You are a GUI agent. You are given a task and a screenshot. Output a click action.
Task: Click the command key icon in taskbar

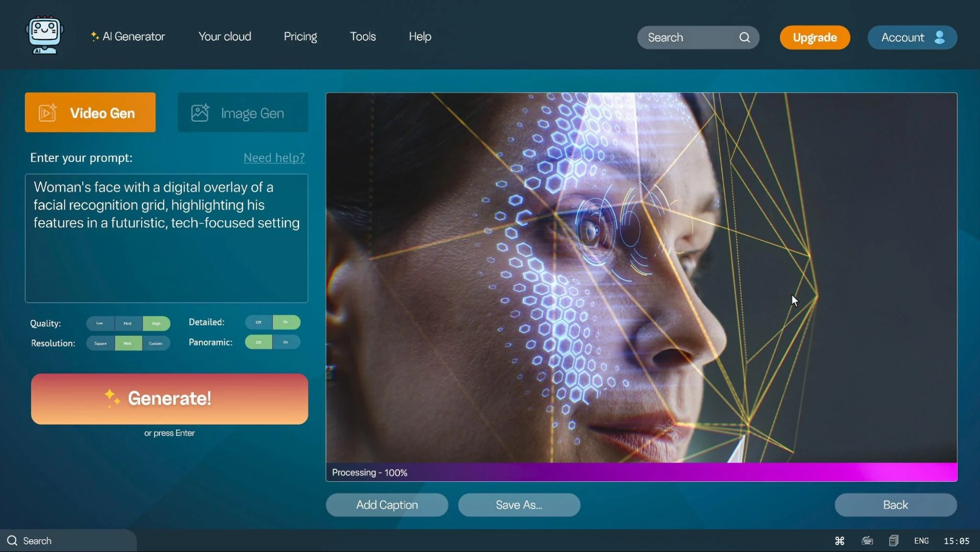(x=839, y=540)
